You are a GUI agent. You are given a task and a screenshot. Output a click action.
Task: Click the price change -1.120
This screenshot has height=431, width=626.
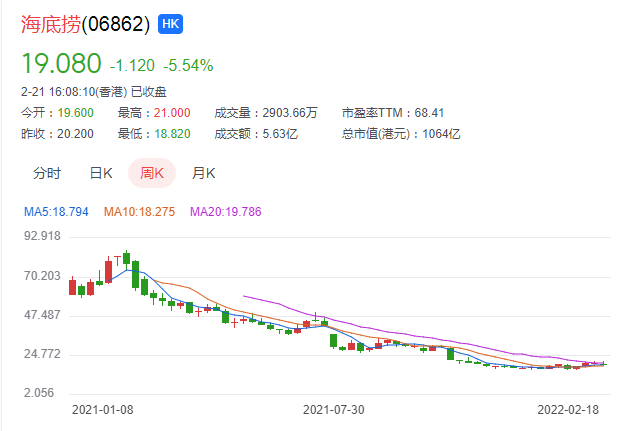[x=132, y=65]
